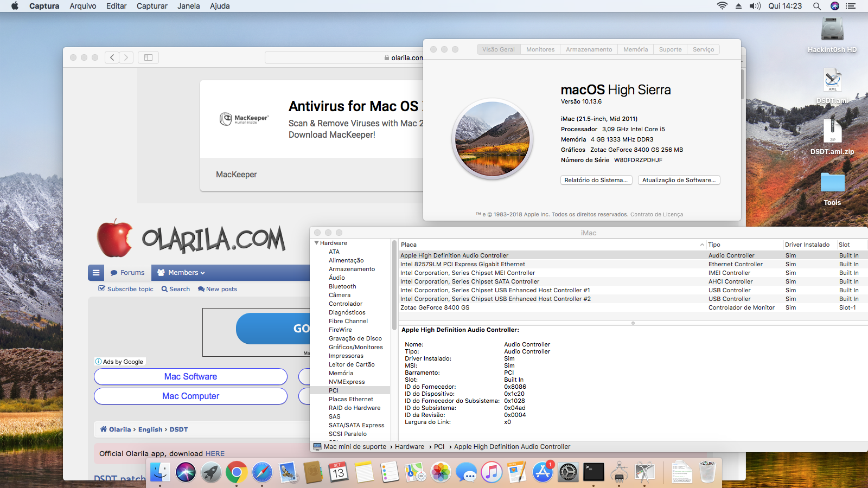Switch to the Suporte tab
Image resolution: width=868 pixels, height=488 pixels.
tap(671, 49)
